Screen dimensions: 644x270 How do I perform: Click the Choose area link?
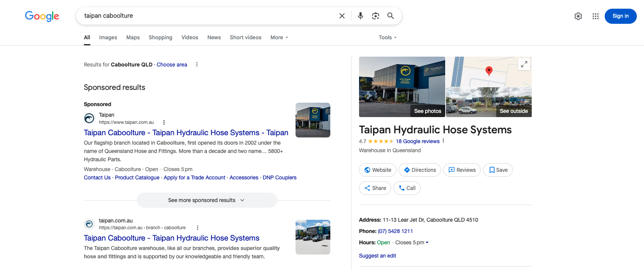click(x=172, y=65)
